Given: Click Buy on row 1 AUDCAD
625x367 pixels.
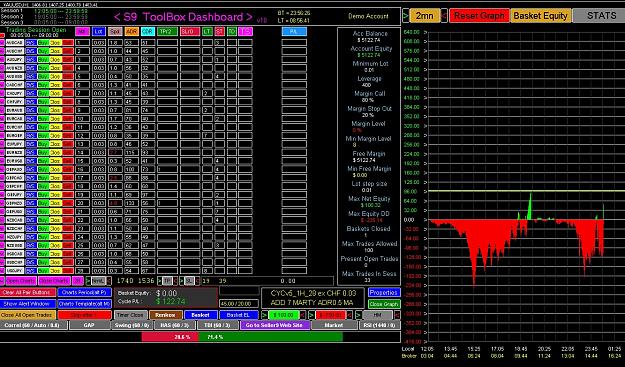Looking at the screenshot, I should pos(43,43).
